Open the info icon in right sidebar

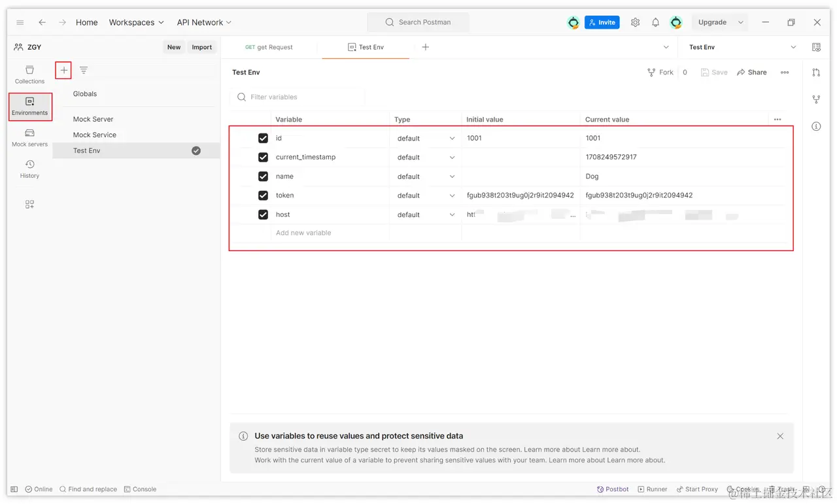816,126
